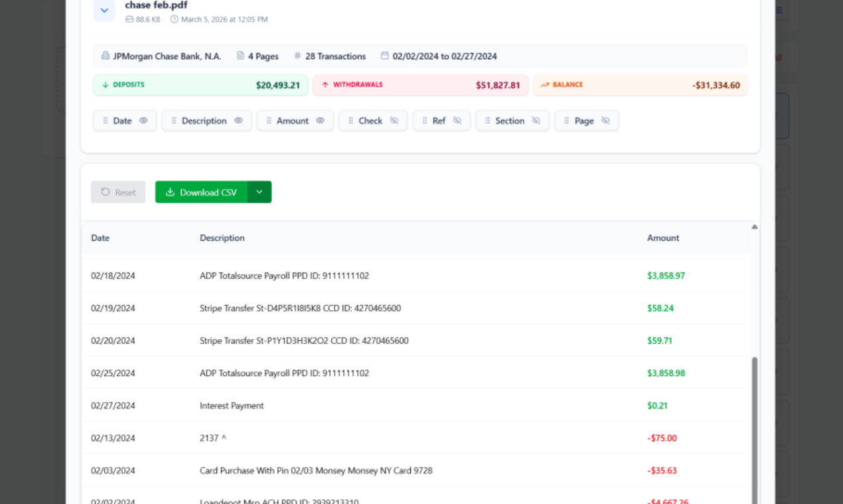This screenshot has height=504, width=843.
Task: Click the Withdrawals up-arrow icon
Action: [x=325, y=85]
